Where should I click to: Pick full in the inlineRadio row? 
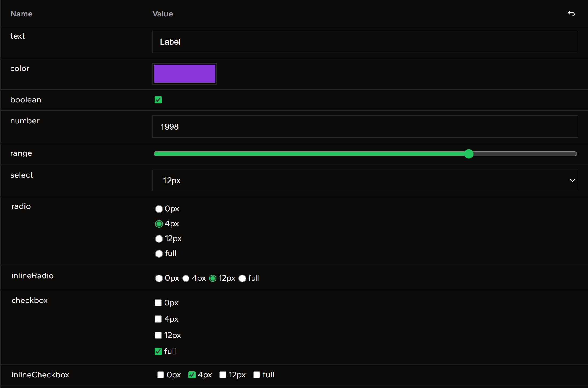242,278
